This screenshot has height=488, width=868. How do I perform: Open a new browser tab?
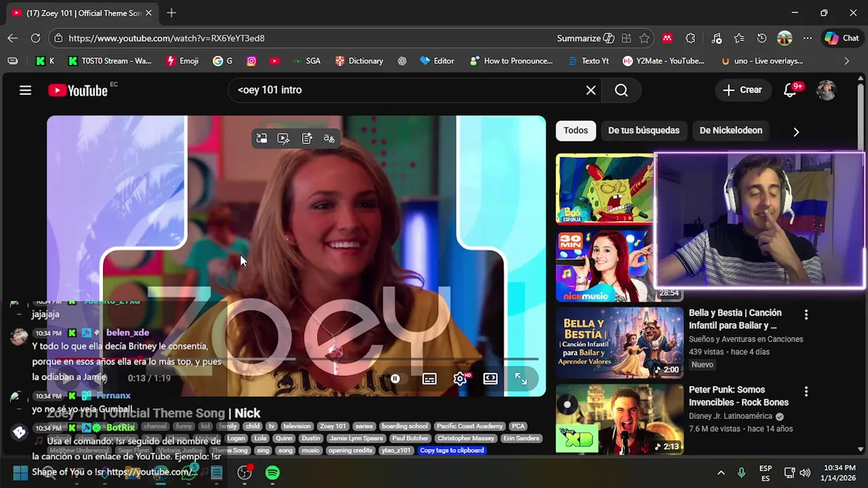172,13
